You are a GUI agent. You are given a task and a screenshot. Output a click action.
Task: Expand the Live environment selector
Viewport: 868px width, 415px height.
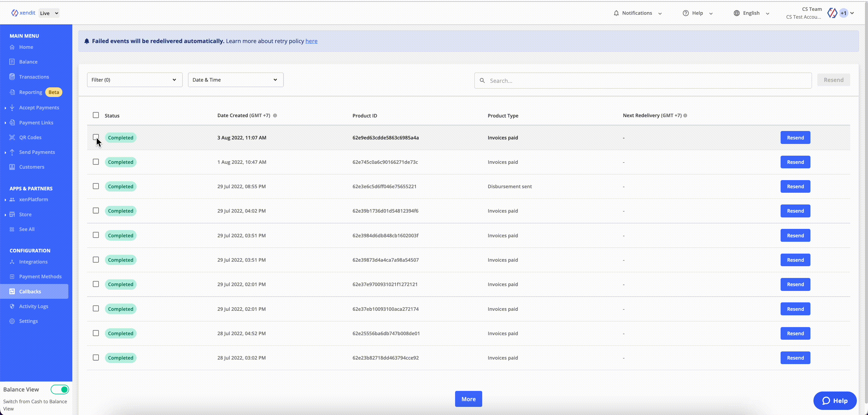click(49, 13)
